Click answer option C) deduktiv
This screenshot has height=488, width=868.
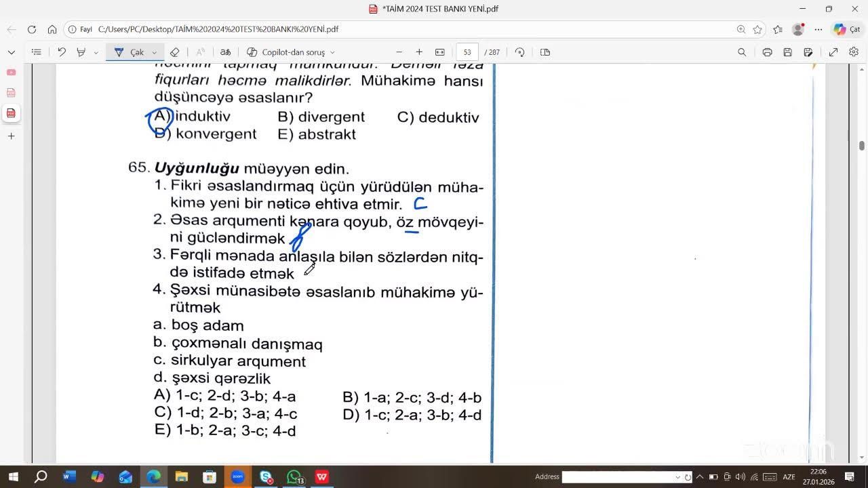(438, 117)
